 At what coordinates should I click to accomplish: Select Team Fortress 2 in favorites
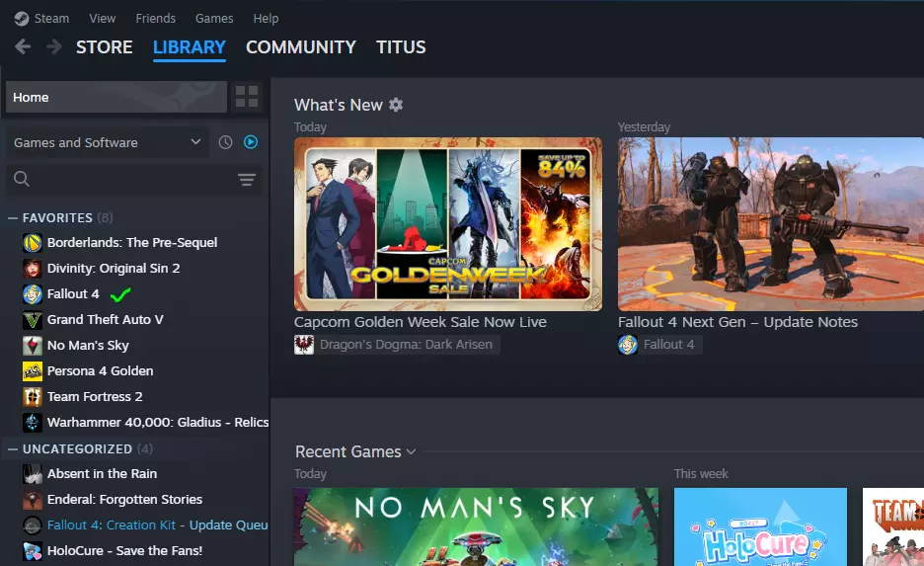point(95,397)
